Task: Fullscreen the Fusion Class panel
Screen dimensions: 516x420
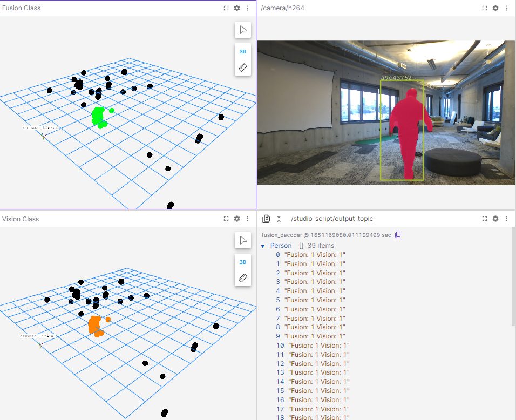Action: pos(226,8)
